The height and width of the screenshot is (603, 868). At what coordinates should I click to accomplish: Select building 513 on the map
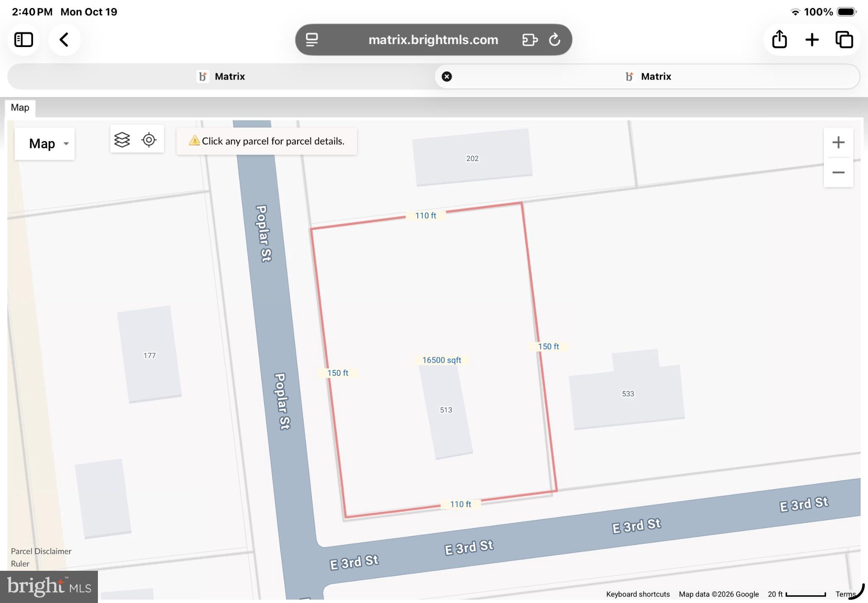[446, 410]
